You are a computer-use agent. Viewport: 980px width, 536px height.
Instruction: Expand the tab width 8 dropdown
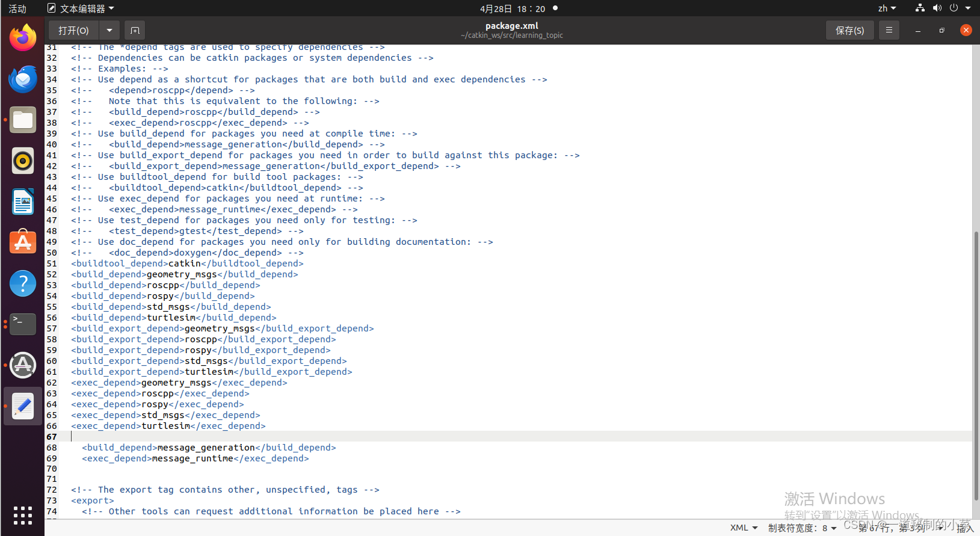click(802, 528)
